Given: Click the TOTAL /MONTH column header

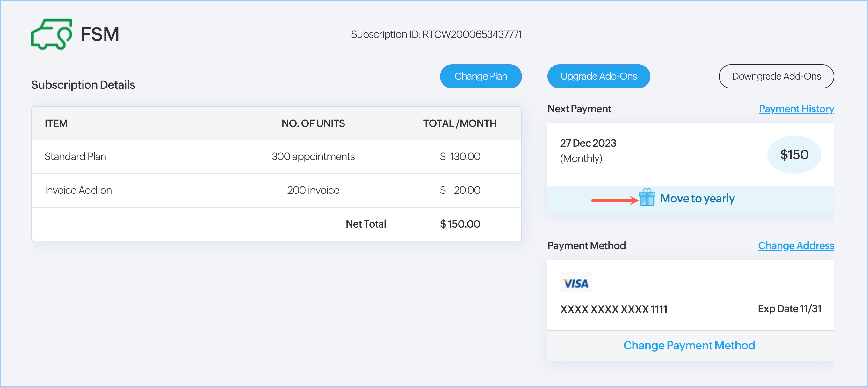Looking at the screenshot, I should pos(459,123).
